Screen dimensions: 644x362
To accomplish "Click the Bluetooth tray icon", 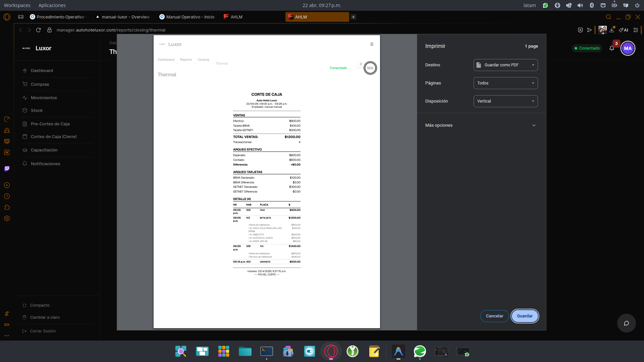I will click(x=592, y=5).
